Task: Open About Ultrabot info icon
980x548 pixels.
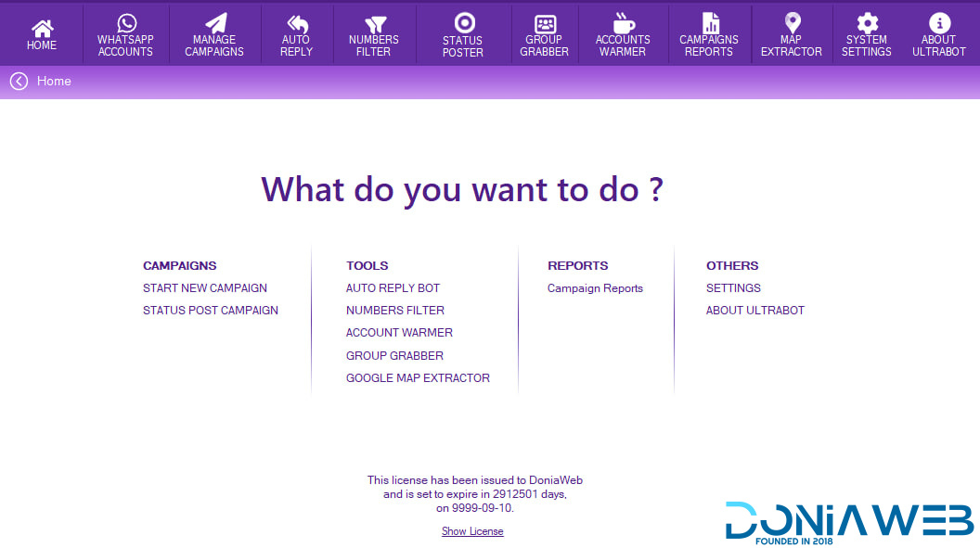Action: tap(939, 22)
